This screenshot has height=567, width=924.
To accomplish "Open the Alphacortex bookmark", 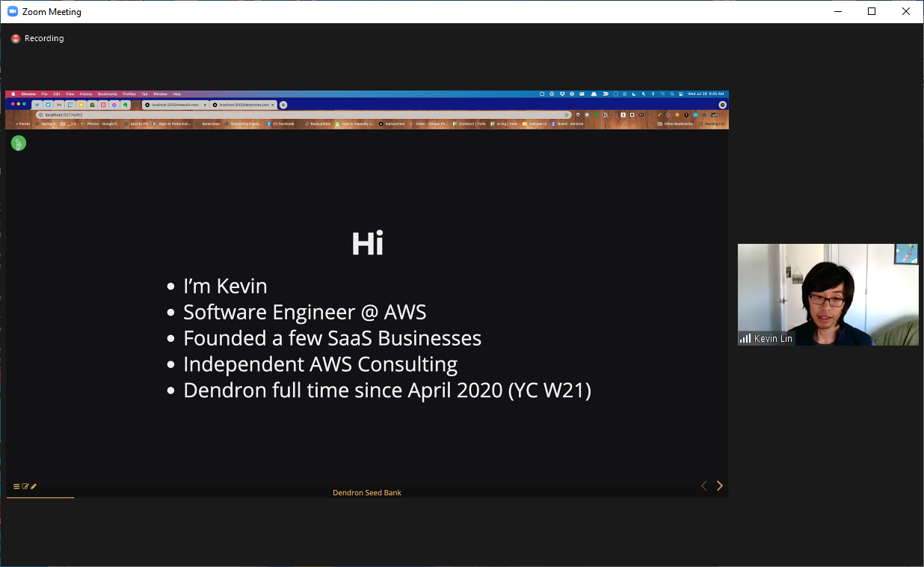I will pos(392,123).
